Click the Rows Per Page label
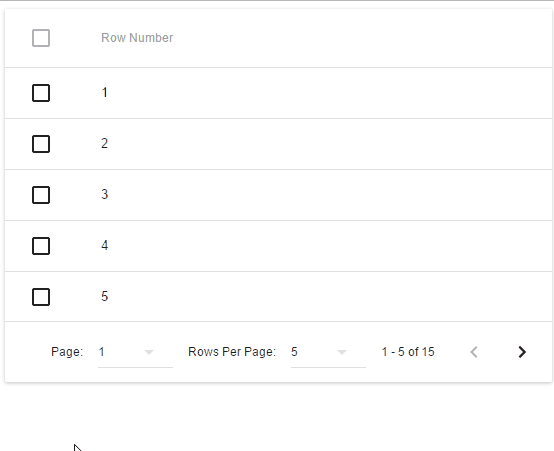Screen dimensions: 554x451 click(232, 352)
